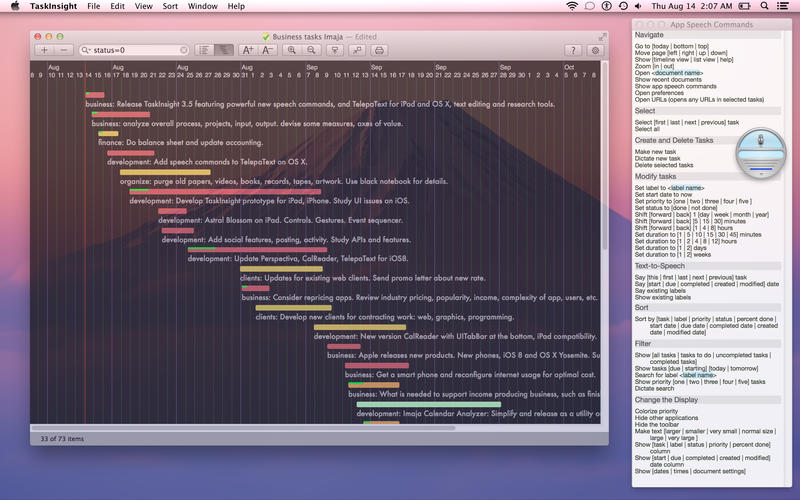
Task: Click the task 'New version CalReader with UITabBar'
Action: pyautogui.click(x=455, y=336)
